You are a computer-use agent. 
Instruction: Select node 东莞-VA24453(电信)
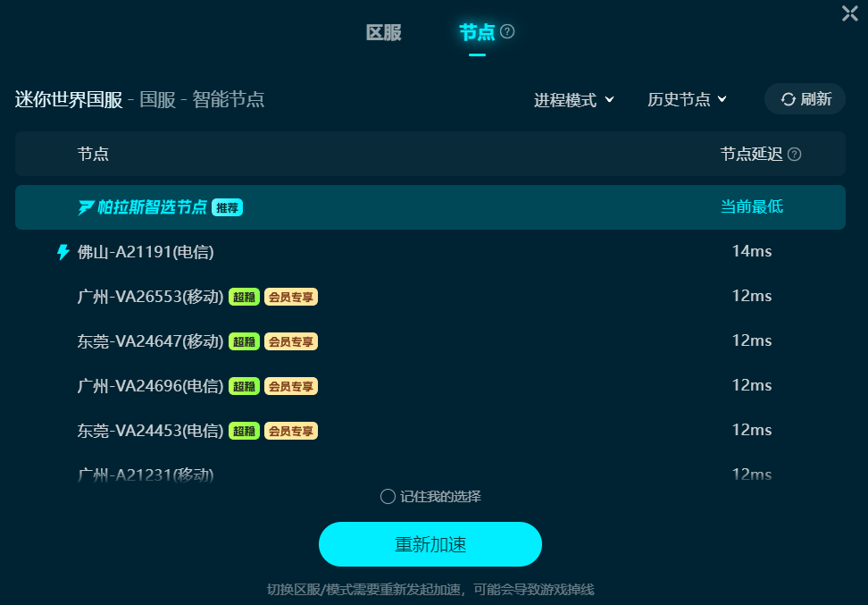click(430, 431)
